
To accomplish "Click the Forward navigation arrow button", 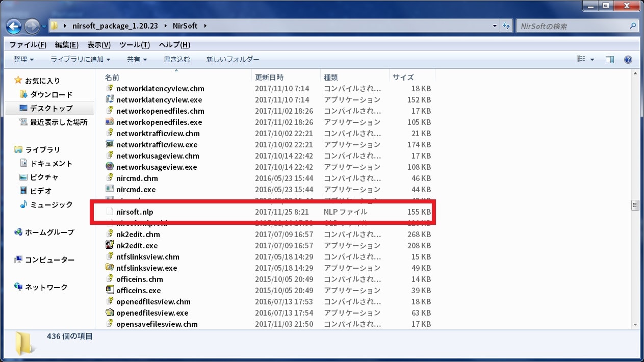I will 32,26.
